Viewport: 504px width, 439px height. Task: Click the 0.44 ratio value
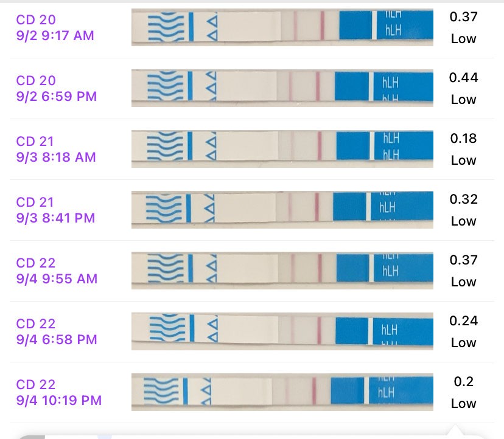[463, 77]
